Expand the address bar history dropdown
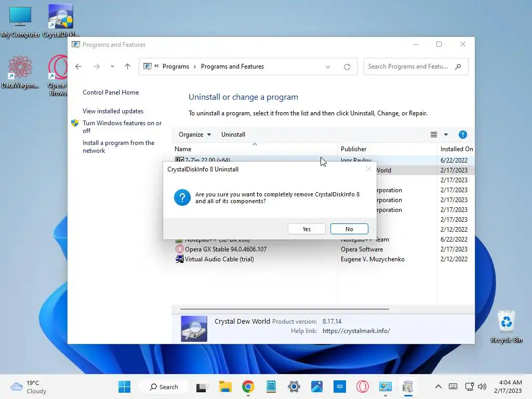 [328, 67]
